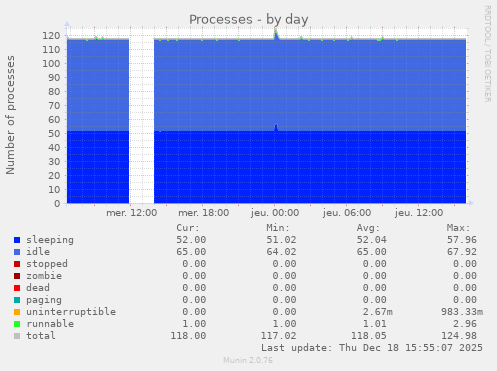The image size is (497, 371).
Task: Click the 'Processes - by day' title
Action: (249, 19)
